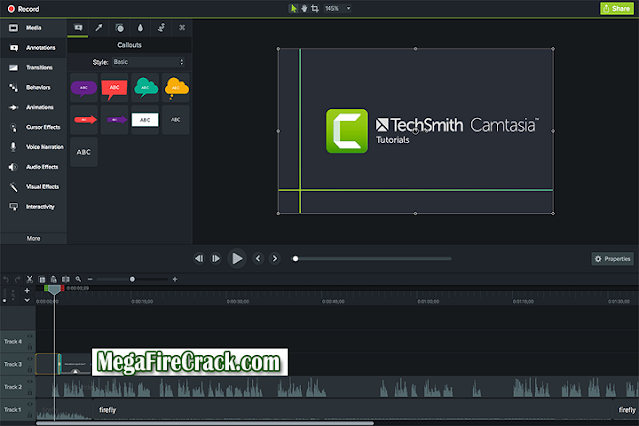Open the canvas zoom level dropdown
The height and width of the screenshot is (426, 639).
click(x=337, y=8)
